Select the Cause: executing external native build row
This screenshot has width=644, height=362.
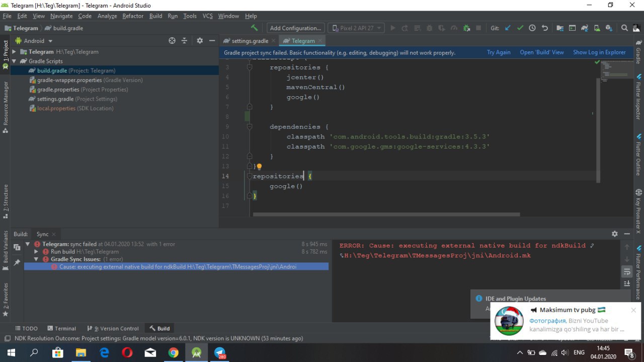pyautogui.click(x=176, y=267)
